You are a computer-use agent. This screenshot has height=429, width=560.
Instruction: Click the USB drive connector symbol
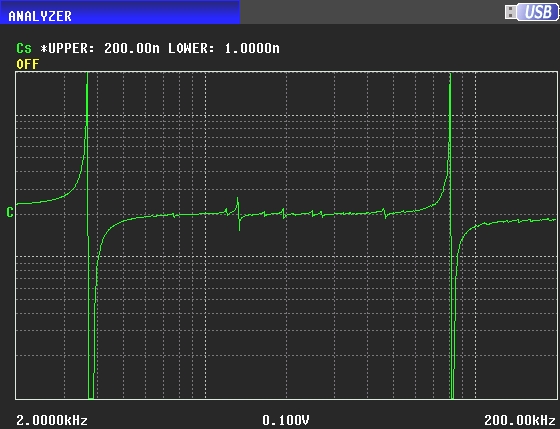[x=511, y=12]
